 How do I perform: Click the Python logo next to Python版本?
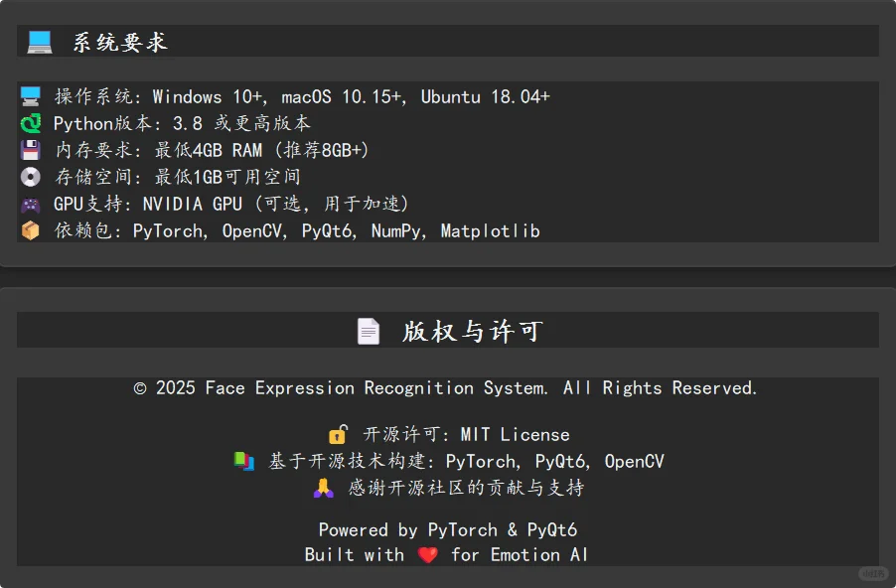click(x=31, y=123)
